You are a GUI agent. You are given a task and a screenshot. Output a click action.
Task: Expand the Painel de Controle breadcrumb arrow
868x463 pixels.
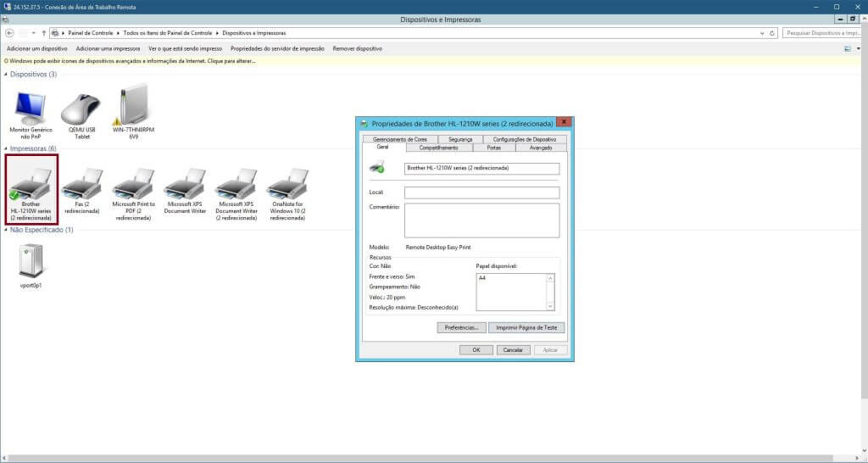pos(118,33)
